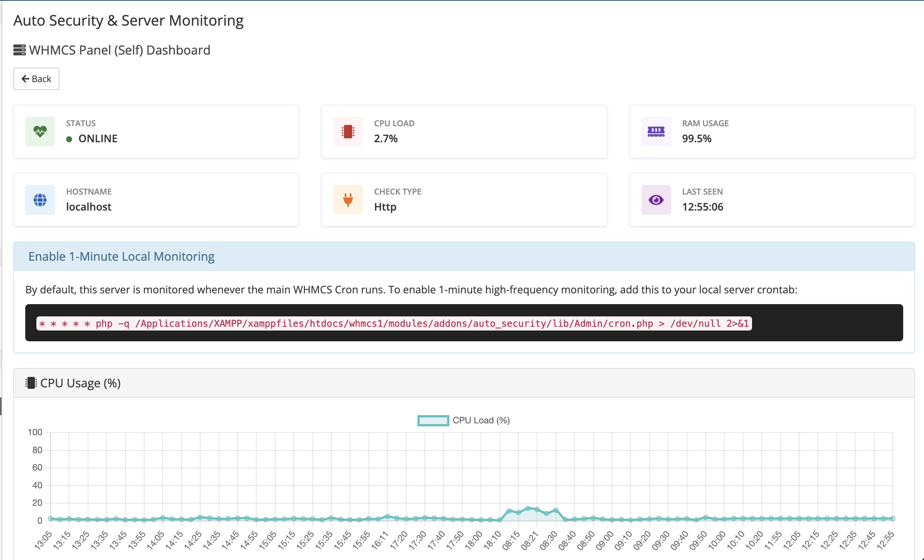Viewport: 924px width, 560px height.
Task: Click the blue globe Hostname icon
Action: click(x=40, y=199)
